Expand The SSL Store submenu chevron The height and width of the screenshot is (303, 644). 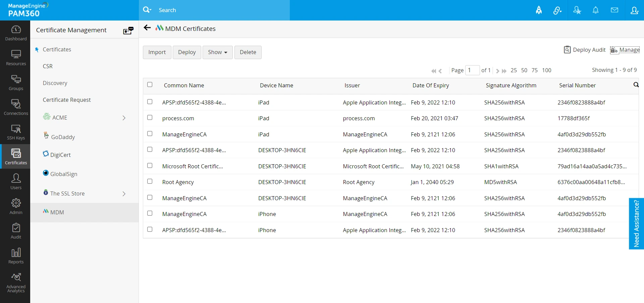pos(124,194)
